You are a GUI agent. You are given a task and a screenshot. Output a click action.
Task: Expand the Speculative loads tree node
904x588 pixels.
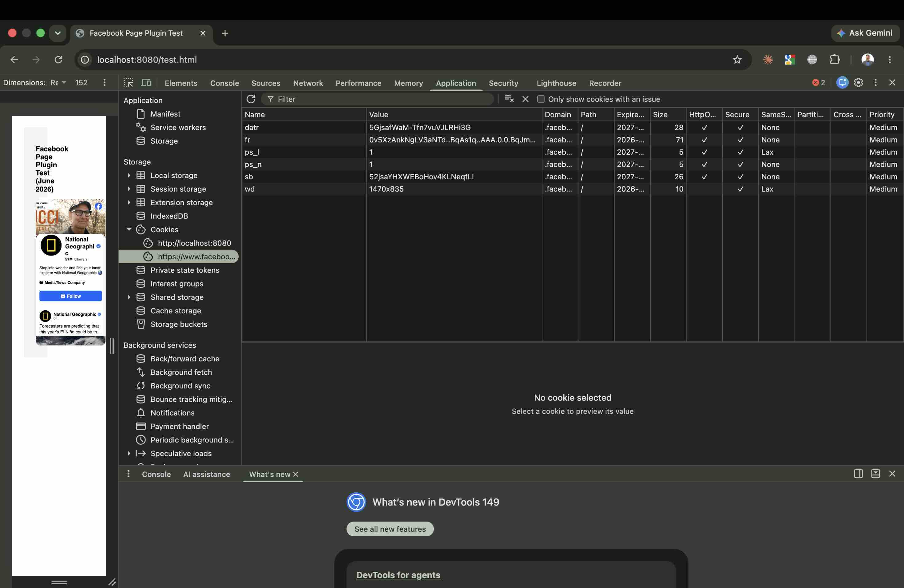[x=129, y=453]
